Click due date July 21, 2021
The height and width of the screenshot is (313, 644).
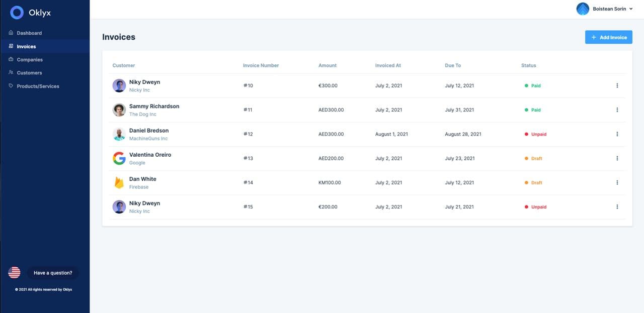point(459,206)
